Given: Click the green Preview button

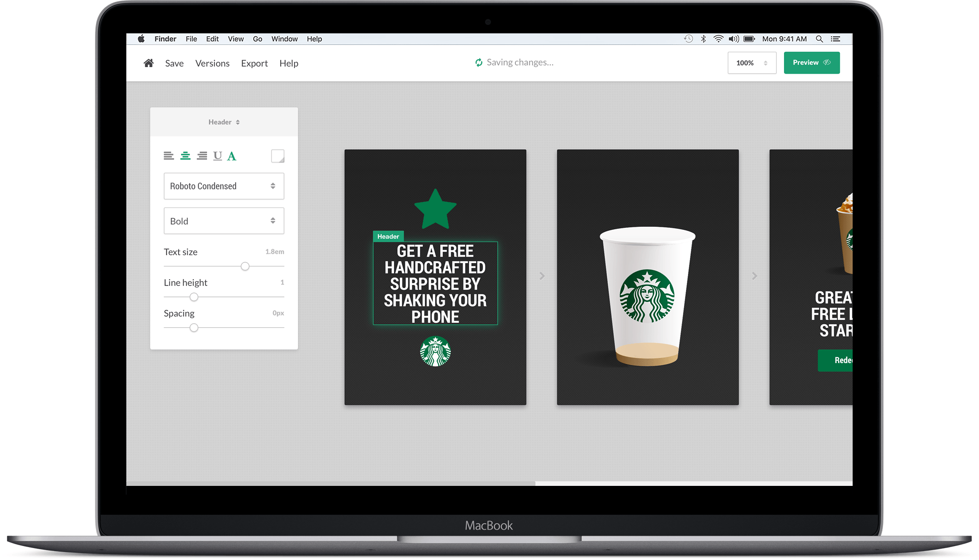Looking at the screenshot, I should click(812, 63).
